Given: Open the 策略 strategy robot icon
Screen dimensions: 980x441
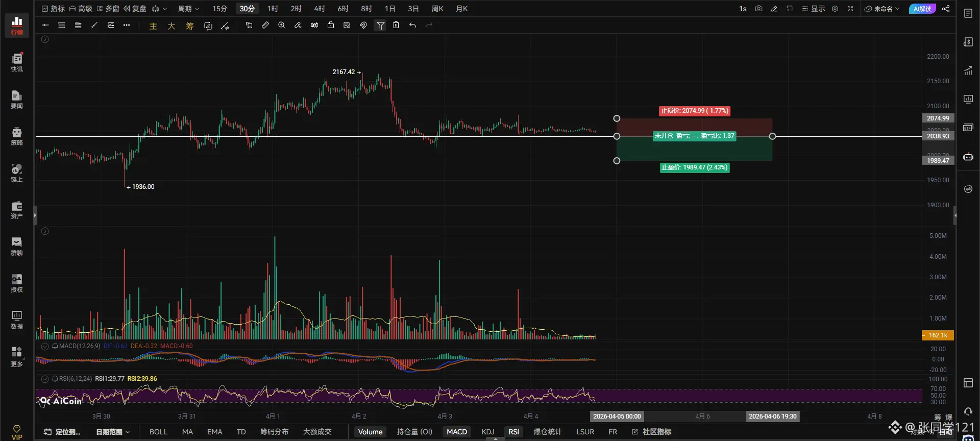Looking at the screenshot, I should pos(17,136).
